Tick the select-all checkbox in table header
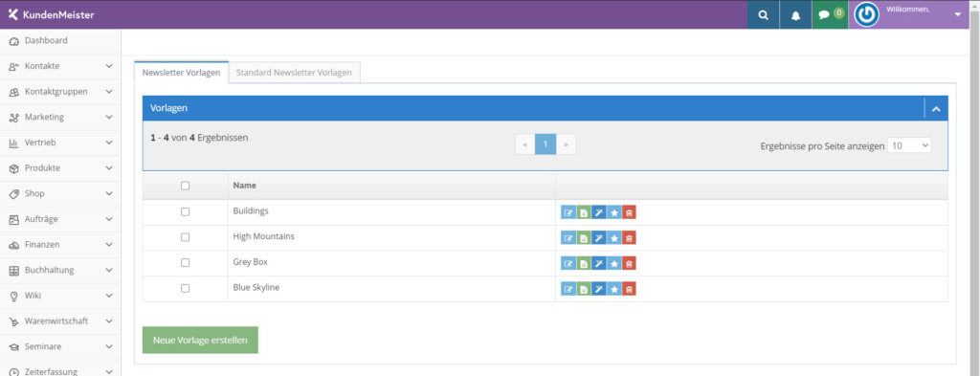Viewport: 980px width, 376px height. [x=185, y=186]
